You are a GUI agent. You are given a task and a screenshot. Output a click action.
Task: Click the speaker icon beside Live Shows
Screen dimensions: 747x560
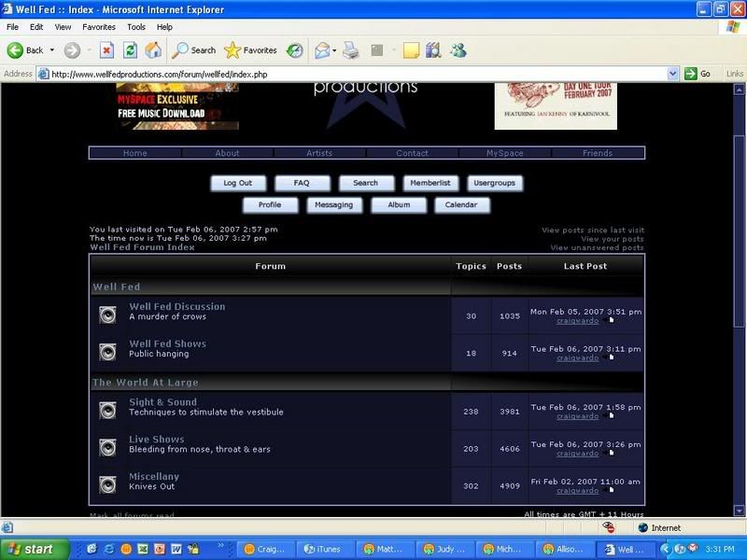point(107,448)
